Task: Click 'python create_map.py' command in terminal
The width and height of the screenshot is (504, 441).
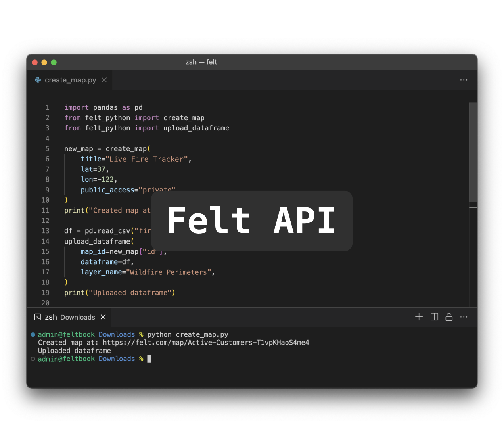Action: pyautogui.click(x=188, y=335)
